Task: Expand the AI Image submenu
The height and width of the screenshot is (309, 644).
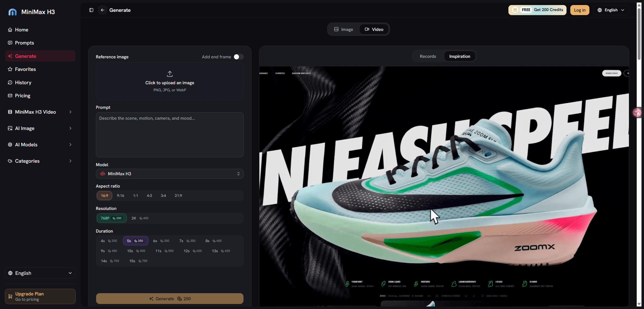Action: (x=70, y=128)
